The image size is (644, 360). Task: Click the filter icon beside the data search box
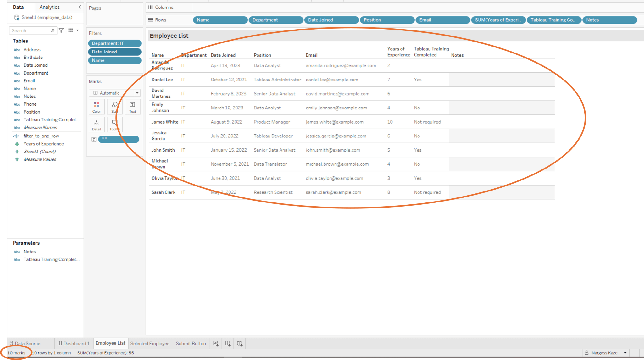tap(61, 30)
